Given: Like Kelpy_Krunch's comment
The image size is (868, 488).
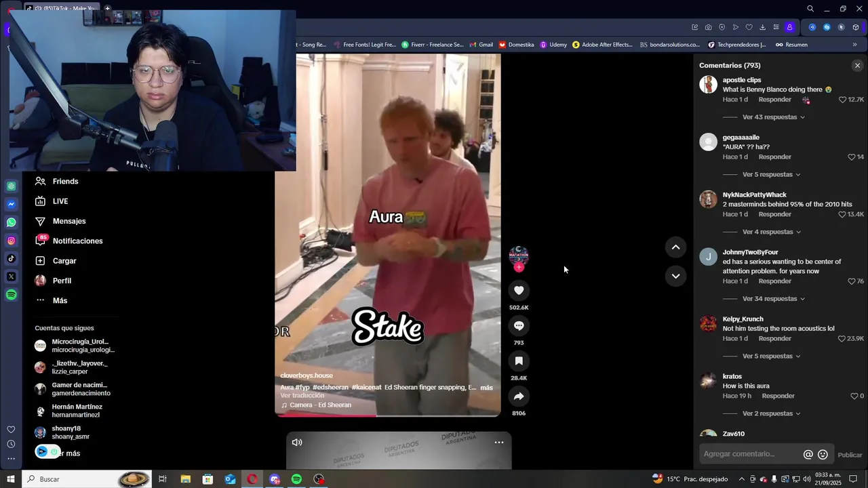Looking at the screenshot, I should tap(842, 339).
